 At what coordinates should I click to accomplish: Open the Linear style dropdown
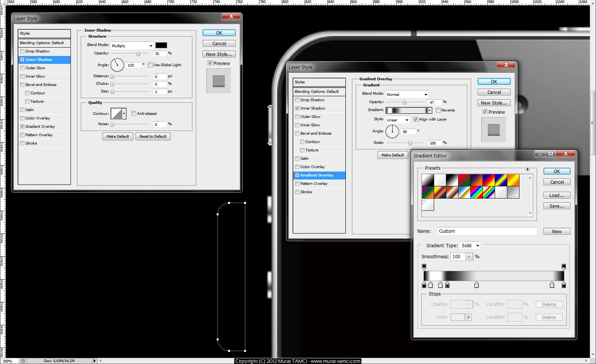(398, 120)
